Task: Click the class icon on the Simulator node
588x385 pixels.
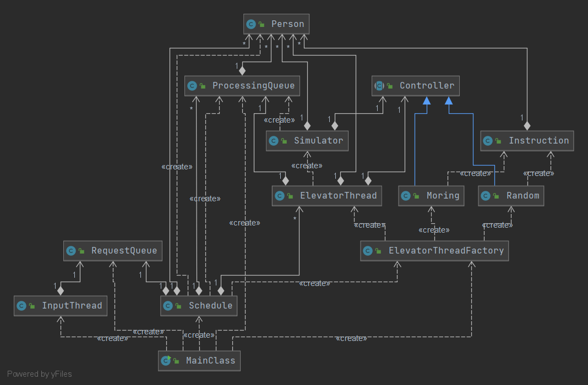Action: [x=274, y=141]
